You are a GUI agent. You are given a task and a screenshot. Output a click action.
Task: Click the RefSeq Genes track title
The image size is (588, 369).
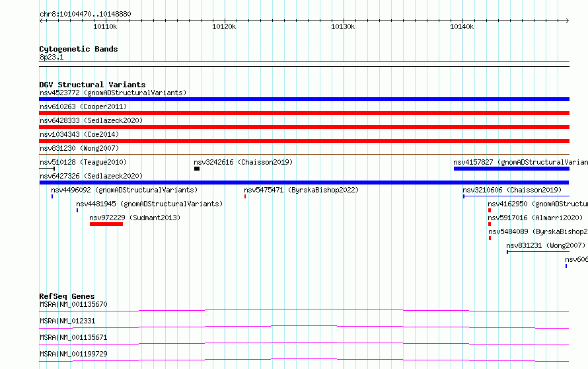pos(67,296)
